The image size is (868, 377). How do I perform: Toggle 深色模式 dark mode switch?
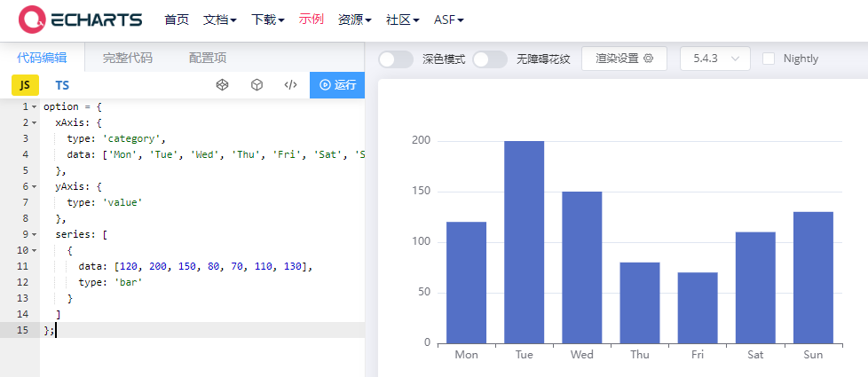point(396,59)
